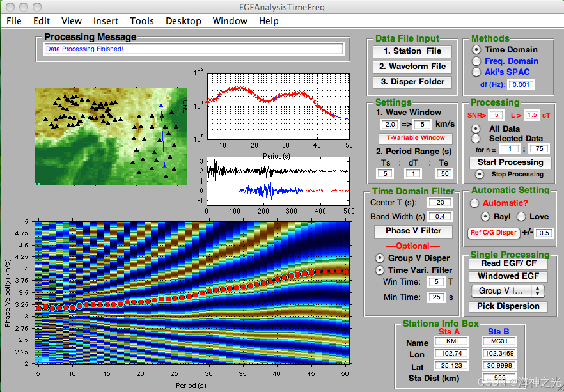The height and width of the screenshot is (392, 564).
Task: Edit the dT period step field
Action: [413, 174]
